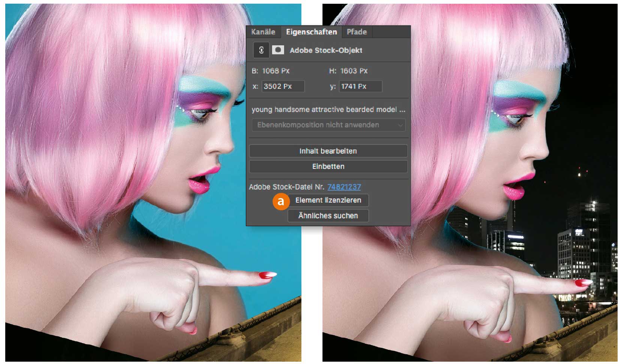Click the Einbetten button
The height and width of the screenshot is (364, 621).
point(328,166)
